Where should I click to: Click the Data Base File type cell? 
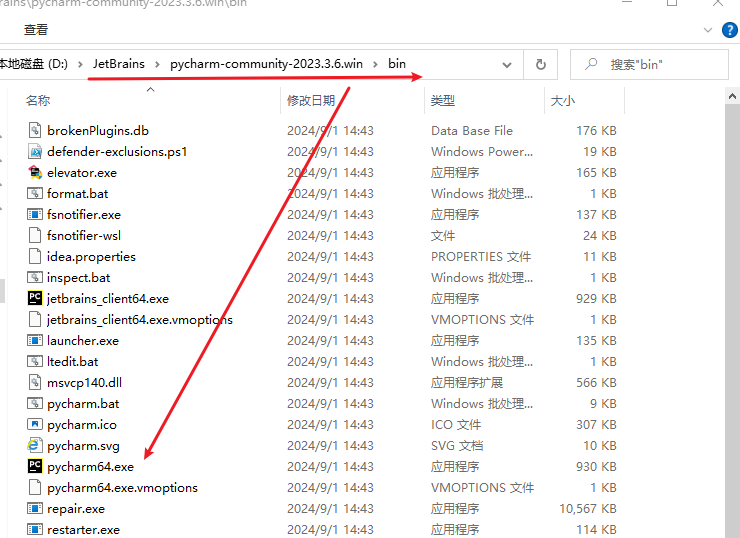tap(472, 131)
